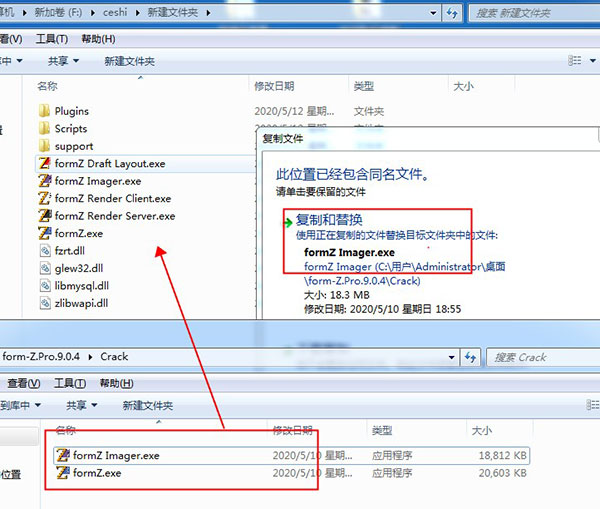
Task: Focus the 搜索 Crack search box
Action: click(x=543, y=357)
